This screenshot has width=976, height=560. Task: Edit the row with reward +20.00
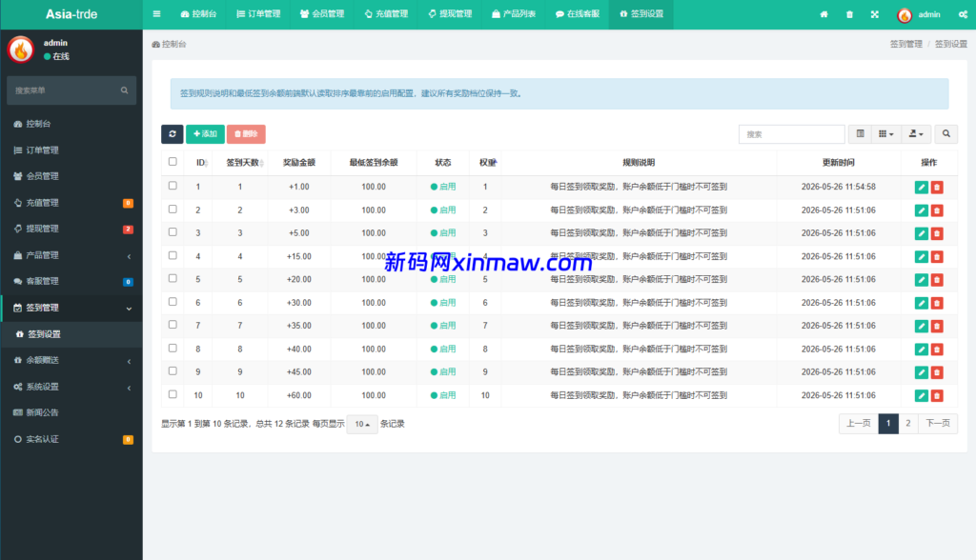[x=922, y=280]
